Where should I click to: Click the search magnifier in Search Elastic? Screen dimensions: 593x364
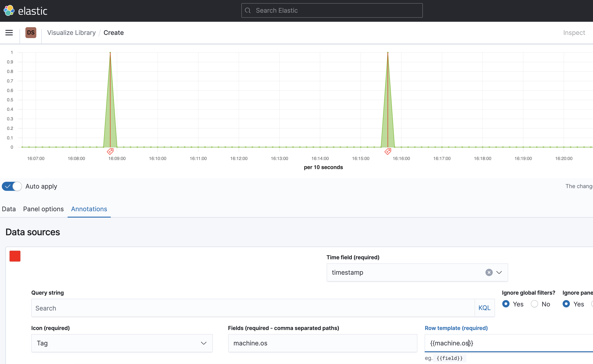coord(248,10)
